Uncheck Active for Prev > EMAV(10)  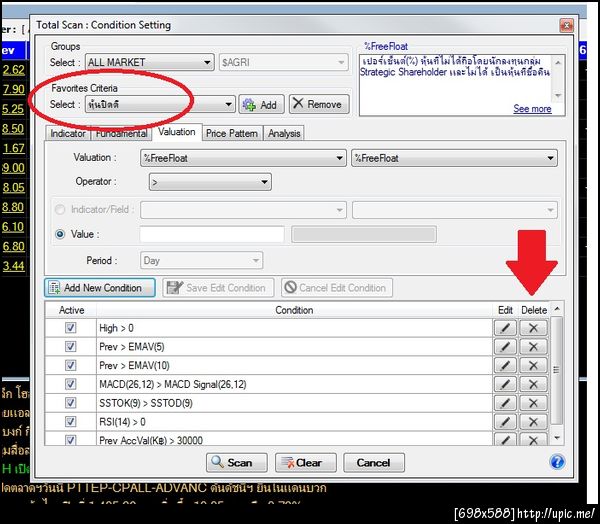[x=71, y=365]
